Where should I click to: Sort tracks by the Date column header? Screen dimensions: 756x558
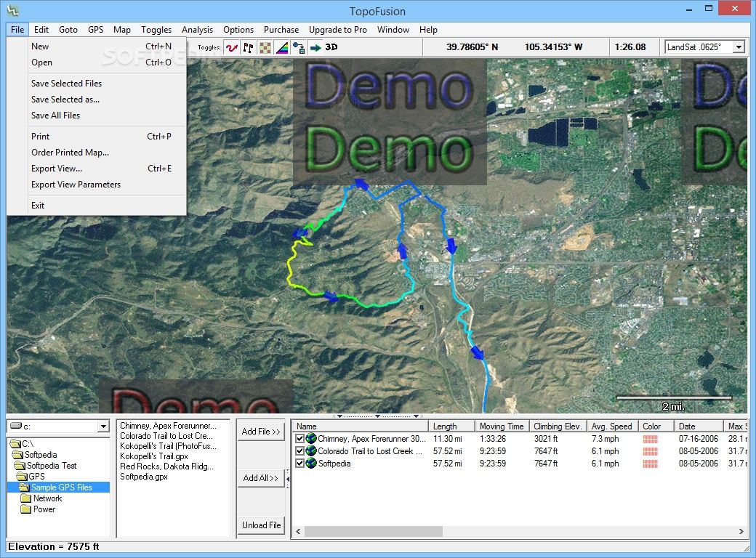point(699,426)
